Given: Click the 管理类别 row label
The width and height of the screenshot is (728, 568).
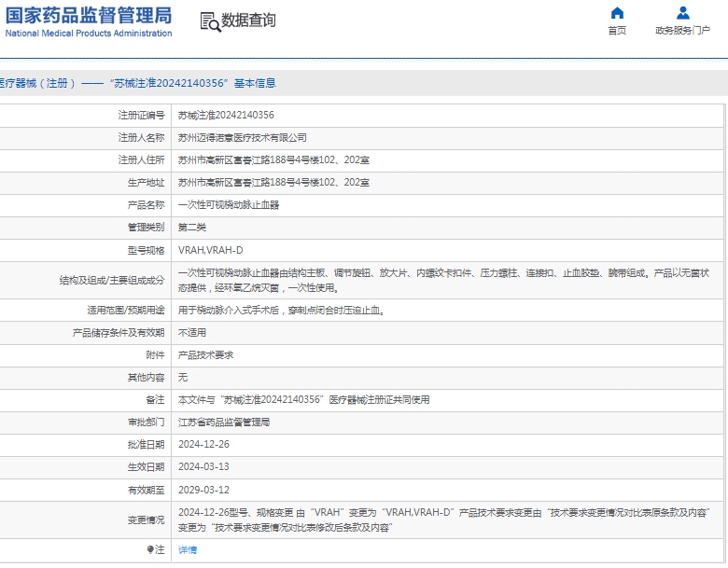Looking at the screenshot, I should click(x=146, y=228).
